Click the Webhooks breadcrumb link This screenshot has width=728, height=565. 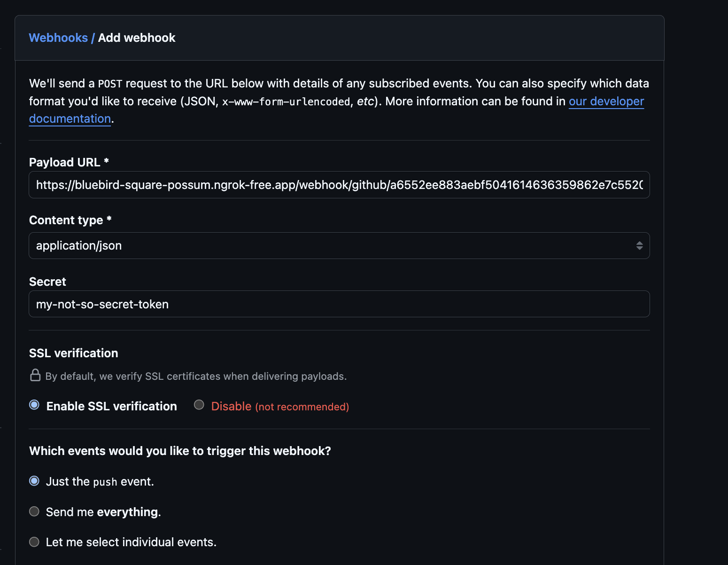tap(58, 38)
